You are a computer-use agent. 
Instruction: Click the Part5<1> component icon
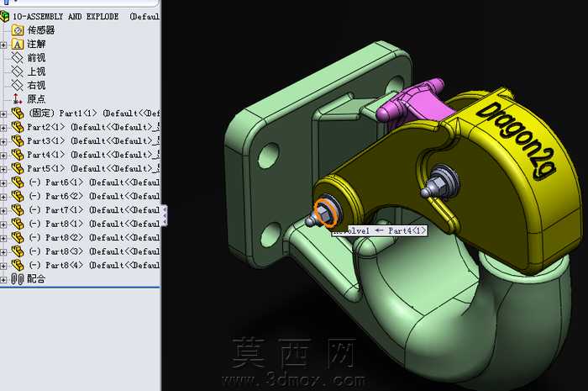click(18, 168)
